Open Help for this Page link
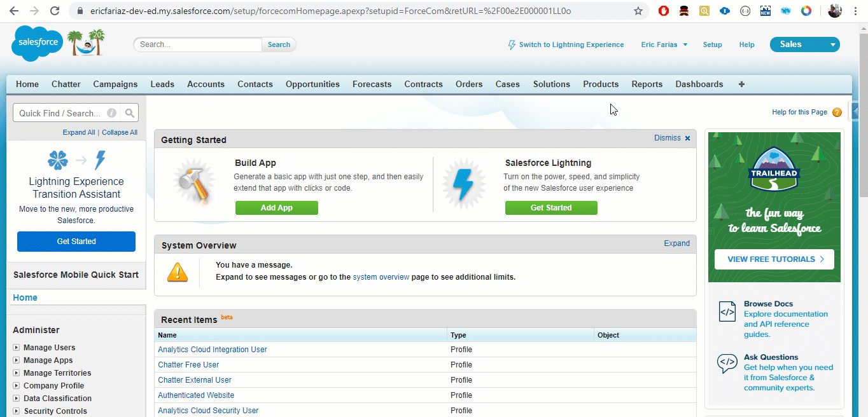868x417 pixels. [x=800, y=113]
